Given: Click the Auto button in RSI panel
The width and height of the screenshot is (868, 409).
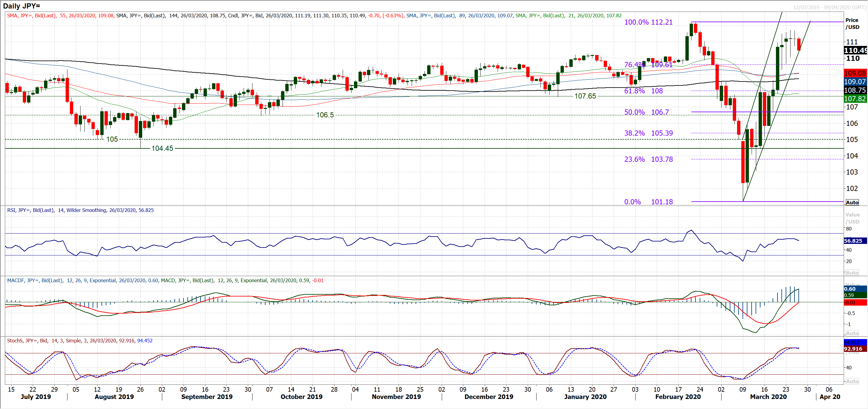Looking at the screenshot, I should pyautogui.click(x=852, y=272).
